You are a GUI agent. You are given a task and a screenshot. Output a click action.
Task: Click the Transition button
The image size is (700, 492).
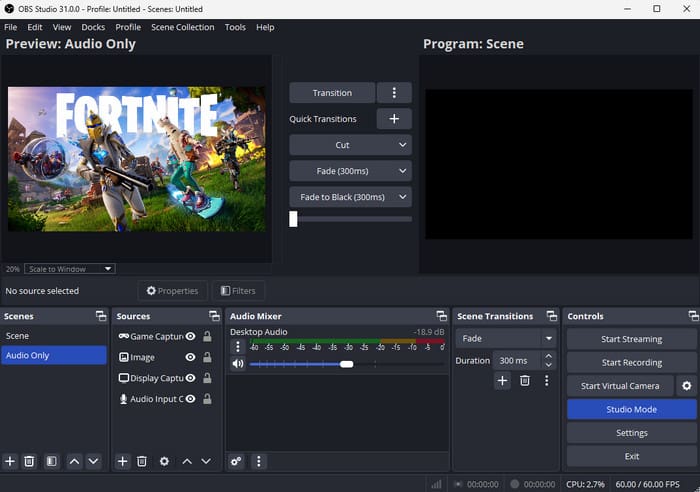(332, 92)
